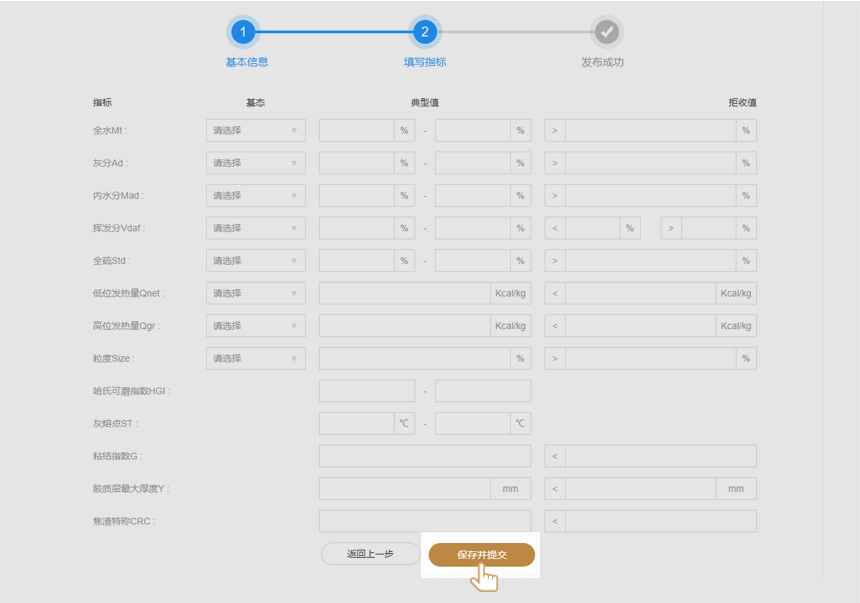Image resolution: width=860 pixels, height=603 pixels.
Task: Open the 内水分Mad 基态 dropdown
Action: pos(255,195)
